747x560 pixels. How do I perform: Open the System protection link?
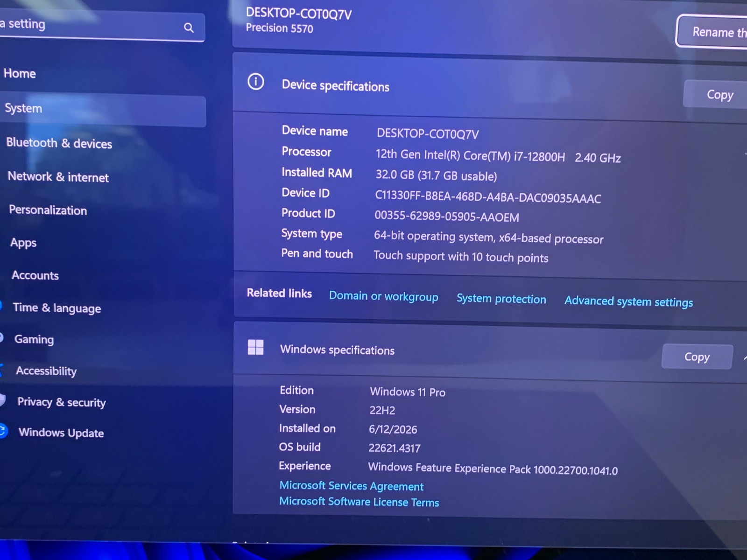(x=501, y=299)
